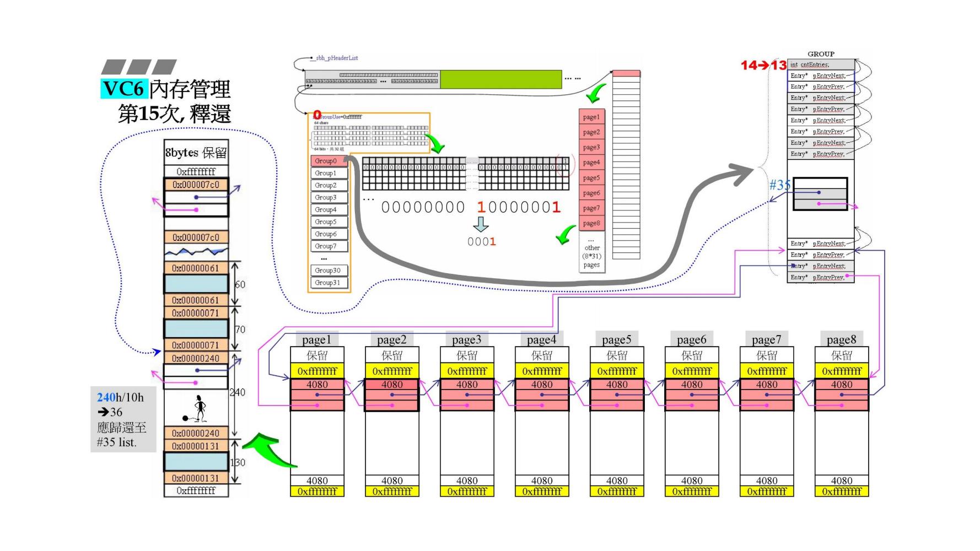This screenshot has height=551, width=980.
Task: Click the gray page2 column header
Action: click(392, 339)
